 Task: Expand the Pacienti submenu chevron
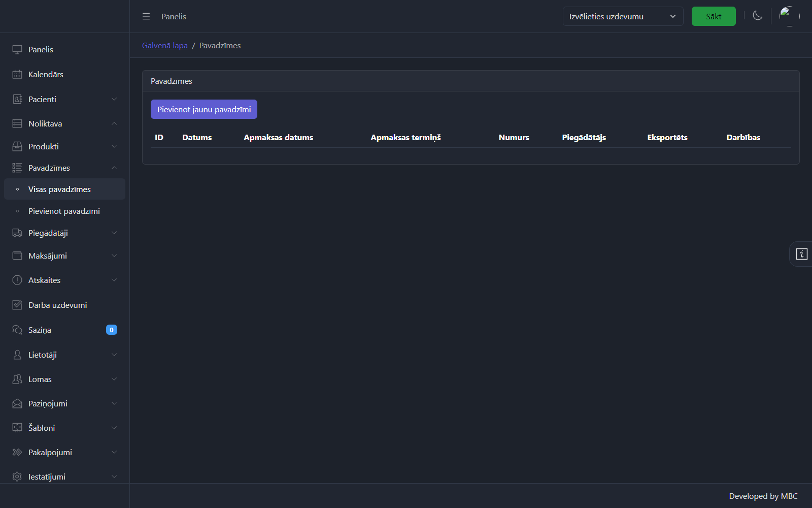pyautogui.click(x=114, y=99)
